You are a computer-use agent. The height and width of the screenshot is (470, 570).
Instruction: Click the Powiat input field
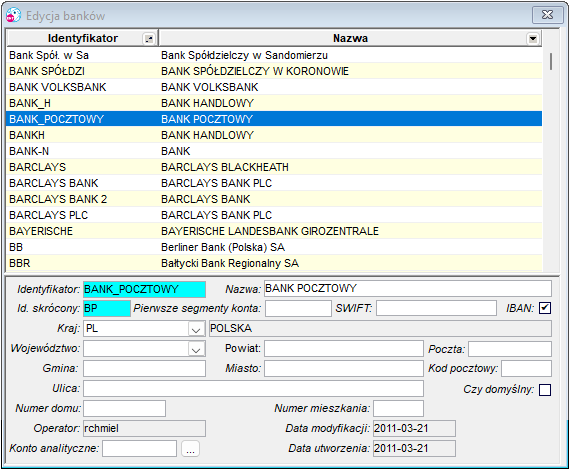point(344,349)
